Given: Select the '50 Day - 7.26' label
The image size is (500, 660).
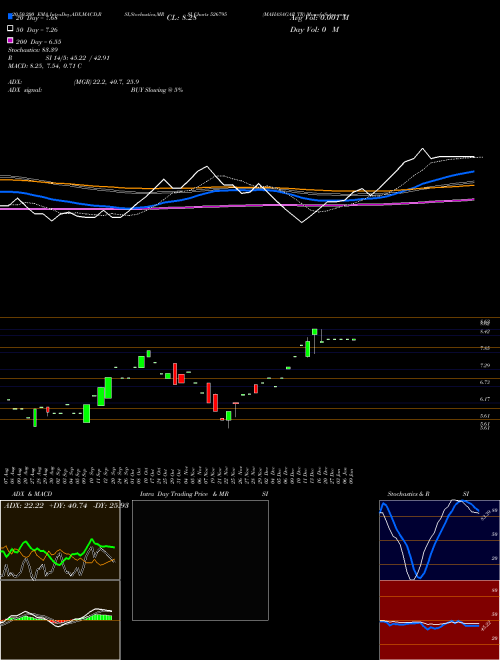Looking at the screenshot, I should coord(37,30).
